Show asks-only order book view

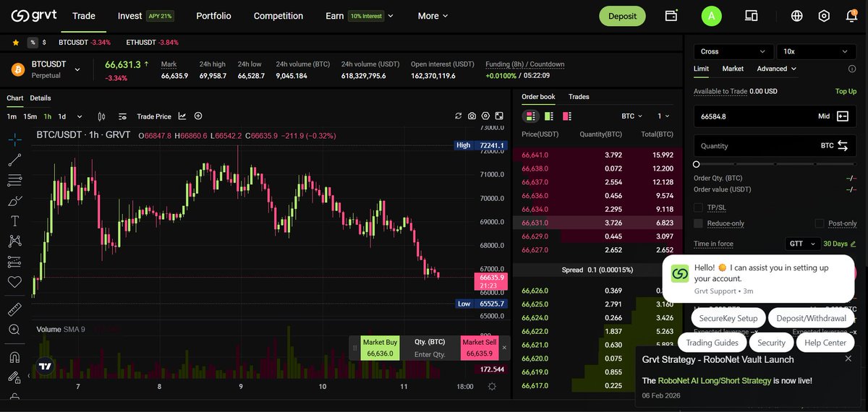pyautogui.click(x=567, y=116)
